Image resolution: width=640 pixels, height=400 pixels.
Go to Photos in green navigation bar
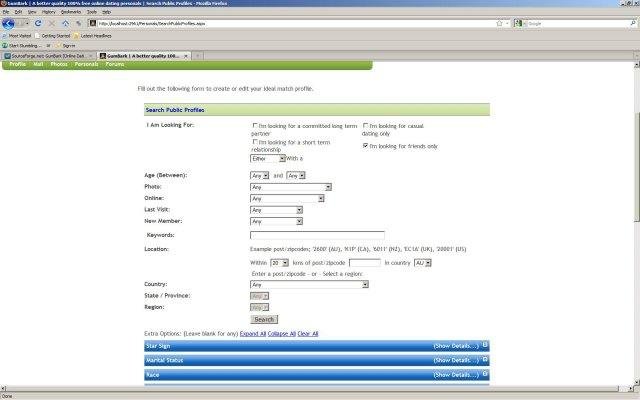[x=59, y=64]
